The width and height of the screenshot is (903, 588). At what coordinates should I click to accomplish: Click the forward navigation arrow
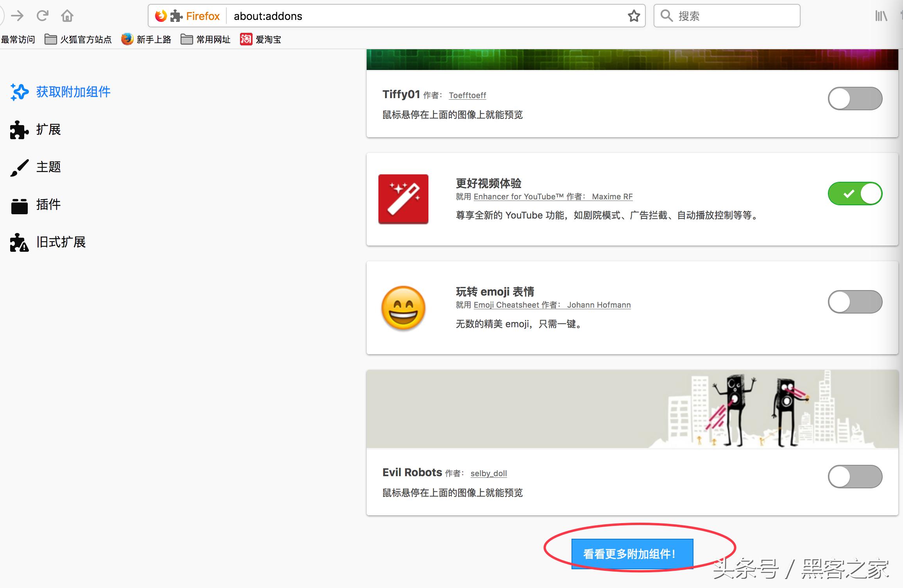click(x=17, y=16)
